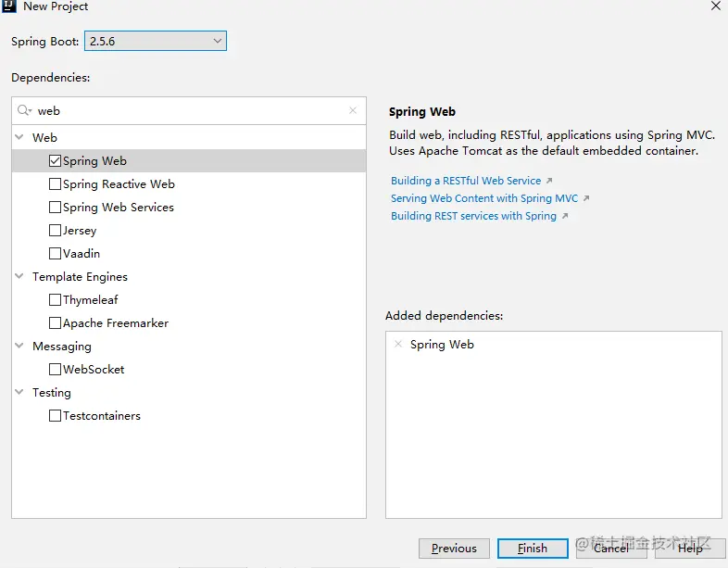Open the external link arrow beside Serving Web Content

tap(586, 198)
